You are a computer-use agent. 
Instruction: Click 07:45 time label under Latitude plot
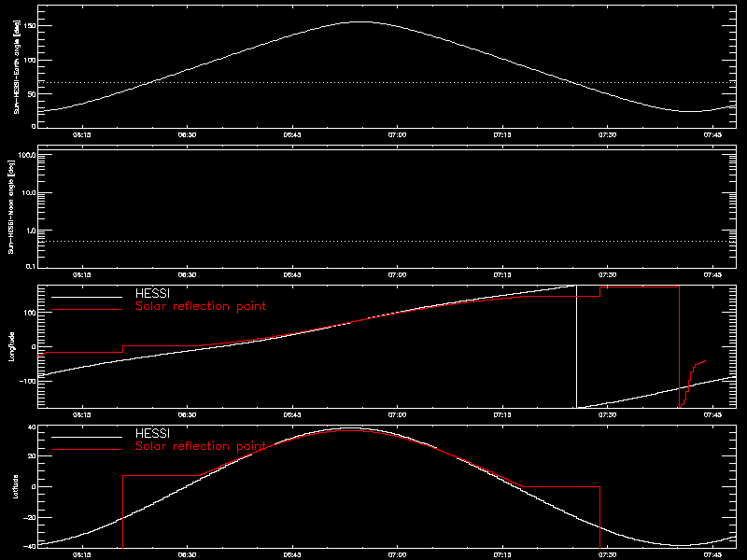712,555
